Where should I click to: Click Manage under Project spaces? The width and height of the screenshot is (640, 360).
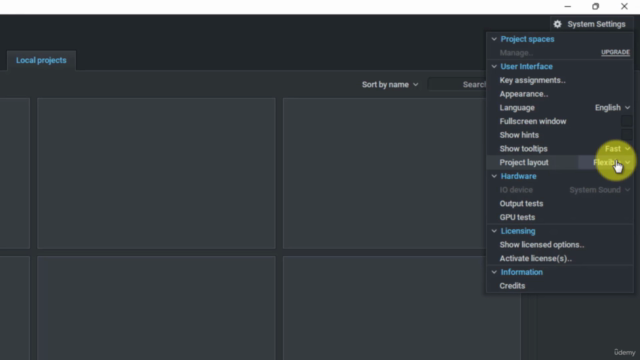(516, 53)
